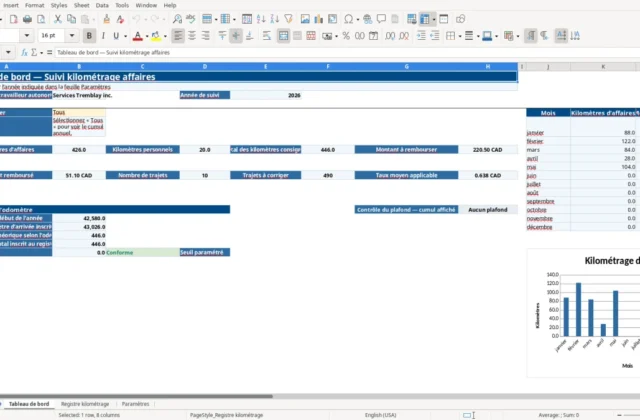Toggle Align Left for the cell
The image size is (640, 420).
[x=178, y=36]
